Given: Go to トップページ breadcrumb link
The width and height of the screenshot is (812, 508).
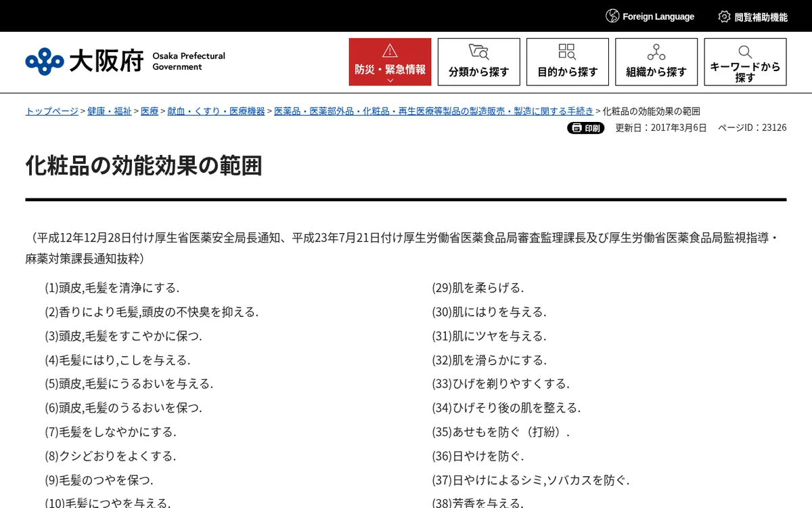Looking at the screenshot, I should click(52, 111).
